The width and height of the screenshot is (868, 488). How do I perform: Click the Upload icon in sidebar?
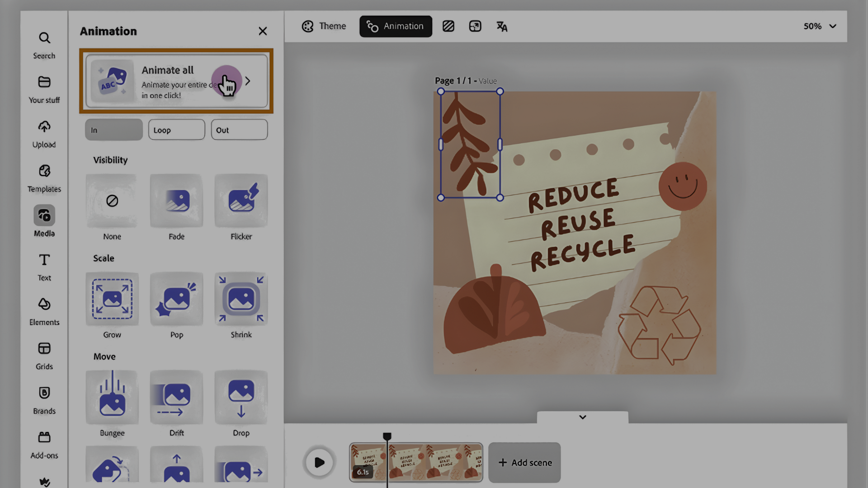(44, 134)
